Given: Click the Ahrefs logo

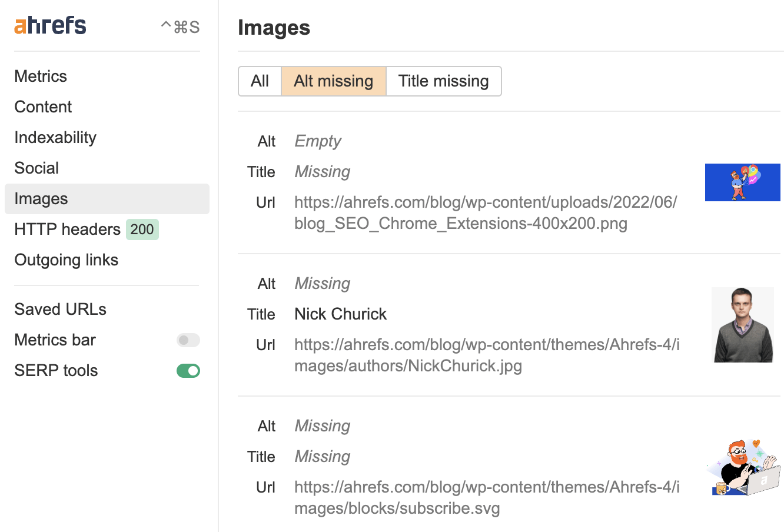Looking at the screenshot, I should pyautogui.click(x=51, y=25).
